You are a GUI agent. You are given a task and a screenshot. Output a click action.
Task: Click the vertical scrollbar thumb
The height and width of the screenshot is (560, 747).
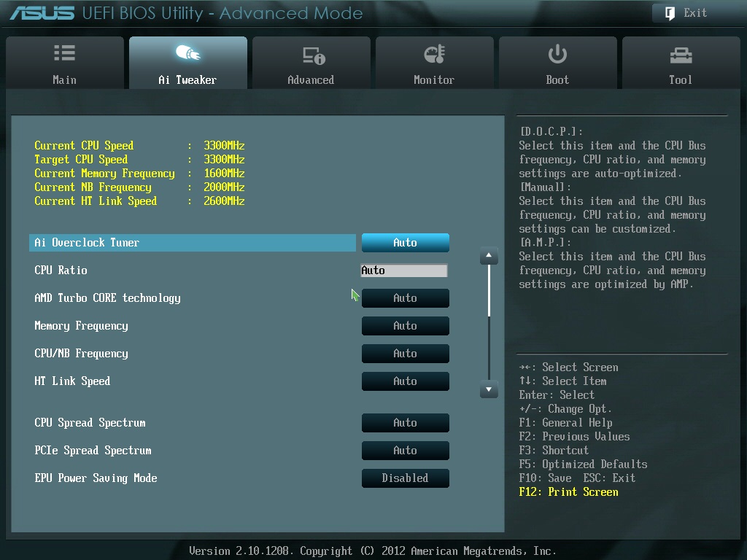pyautogui.click(x=489, y=290)
